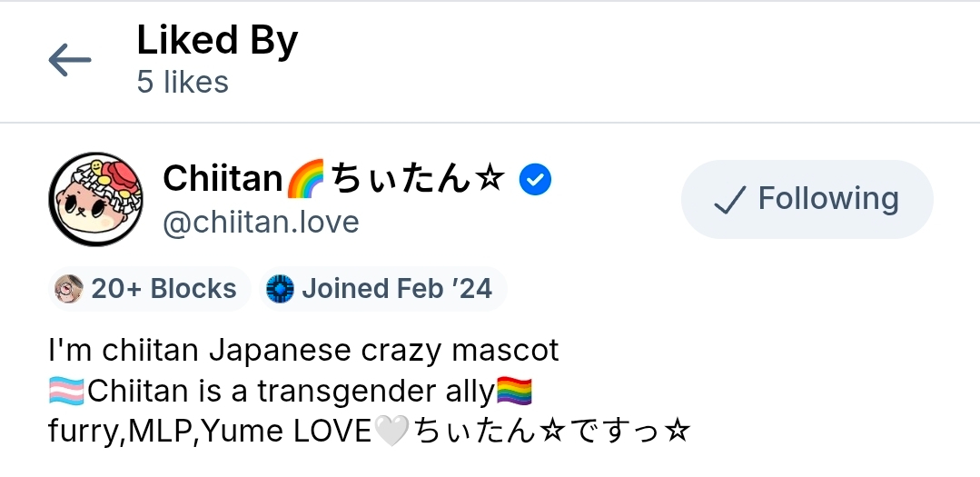
Task: Click the blue icon beside Joined Feb '24
Action: (x=280, y=289)
